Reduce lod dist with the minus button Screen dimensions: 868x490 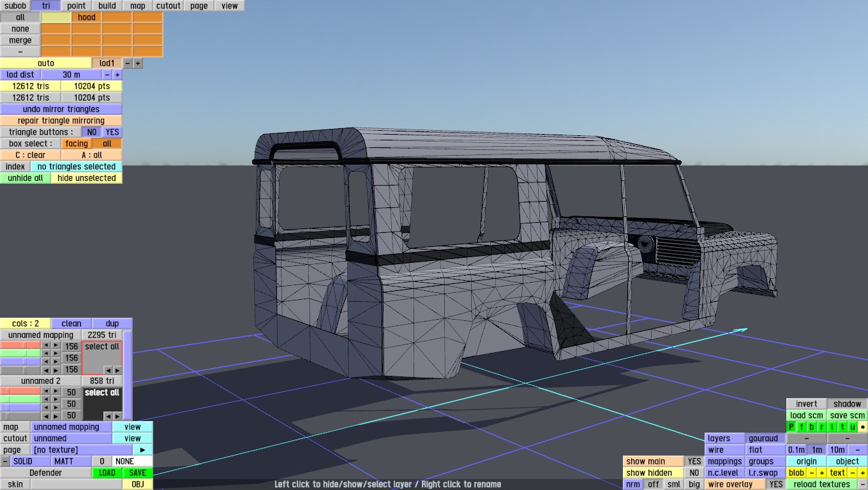[x=107, y=75]
